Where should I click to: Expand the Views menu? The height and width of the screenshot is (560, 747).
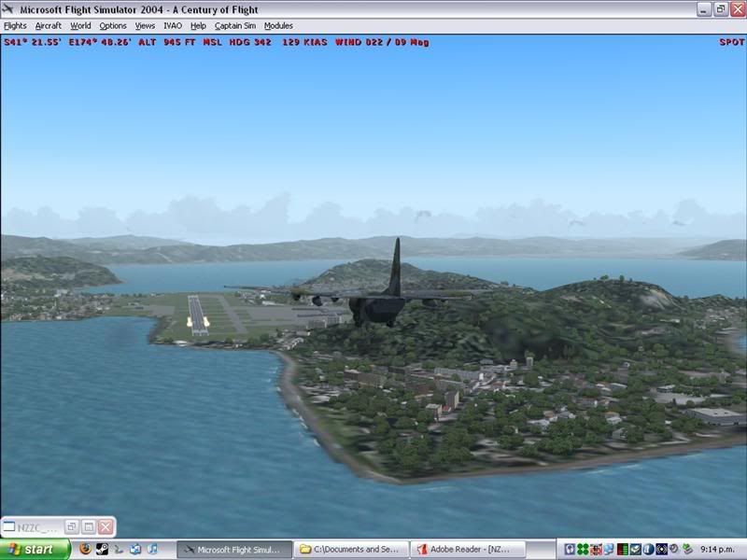pyautogui.click(x=145, y=26)
